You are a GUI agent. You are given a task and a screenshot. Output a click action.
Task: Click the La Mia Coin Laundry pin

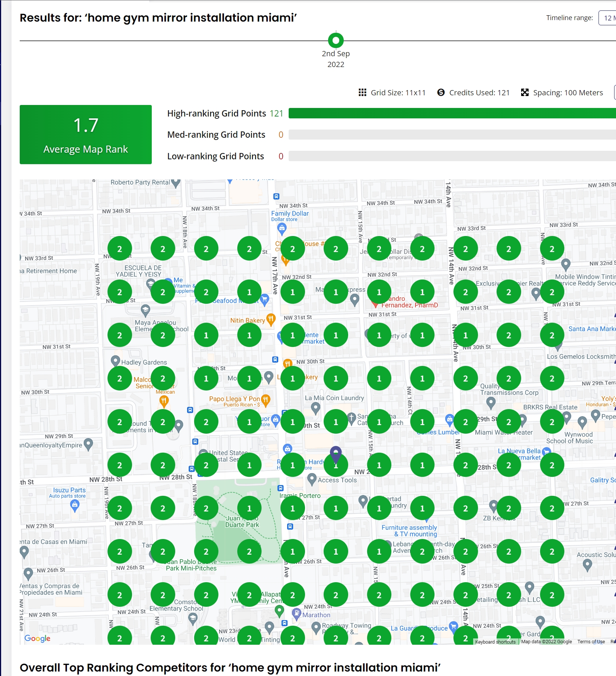(315, 408)
